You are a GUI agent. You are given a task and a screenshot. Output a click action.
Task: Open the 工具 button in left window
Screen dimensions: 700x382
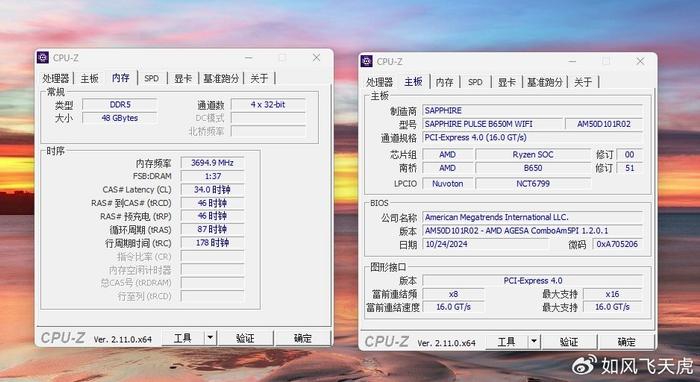coord(183,338)
